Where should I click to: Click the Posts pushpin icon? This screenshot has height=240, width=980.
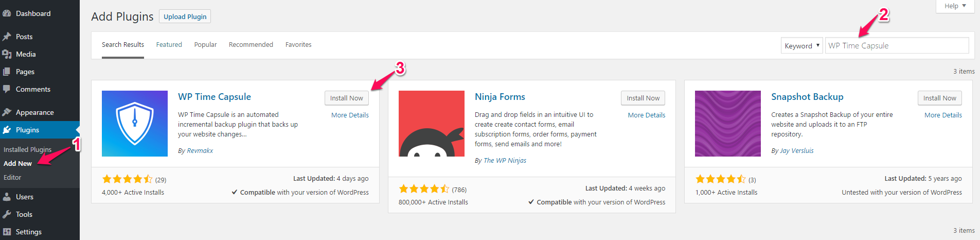tap(7, 37)
